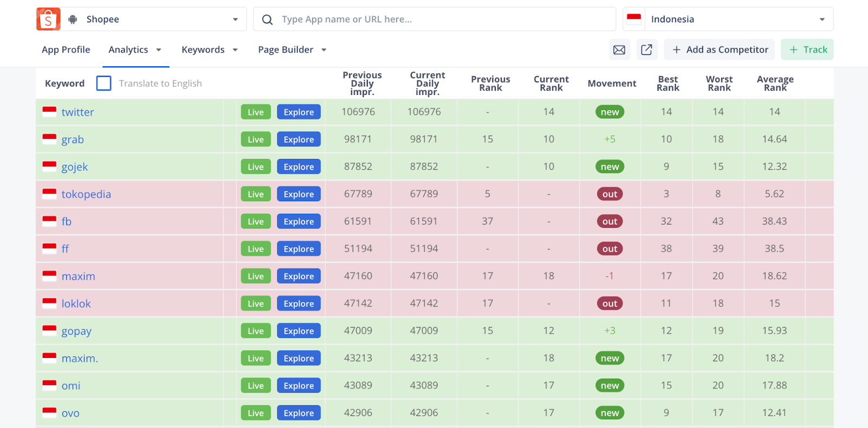The image size is (868, 428).
Task: Click Live button in gojek row
Action: tap(256, 167)
